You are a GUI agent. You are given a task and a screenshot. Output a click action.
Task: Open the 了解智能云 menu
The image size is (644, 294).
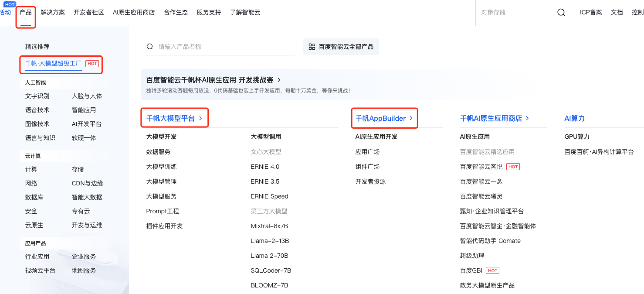pyautogui.click(x=245, y=12)
